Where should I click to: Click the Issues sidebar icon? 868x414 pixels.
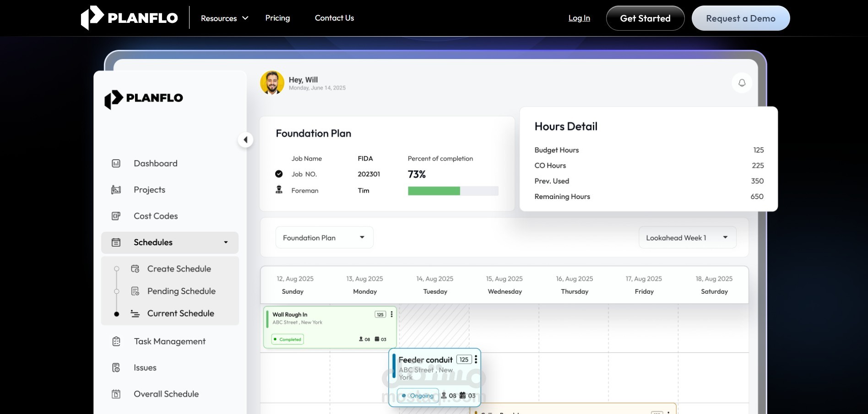click(116, 368)
